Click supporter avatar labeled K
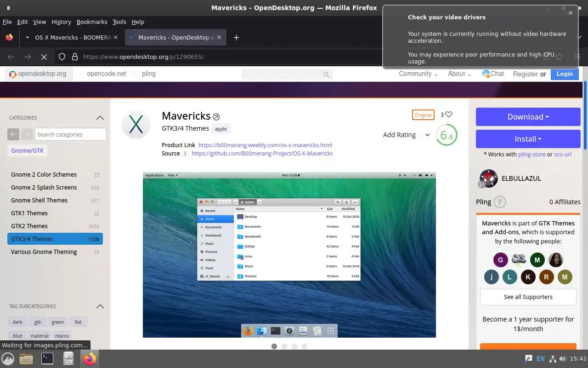 528,277
